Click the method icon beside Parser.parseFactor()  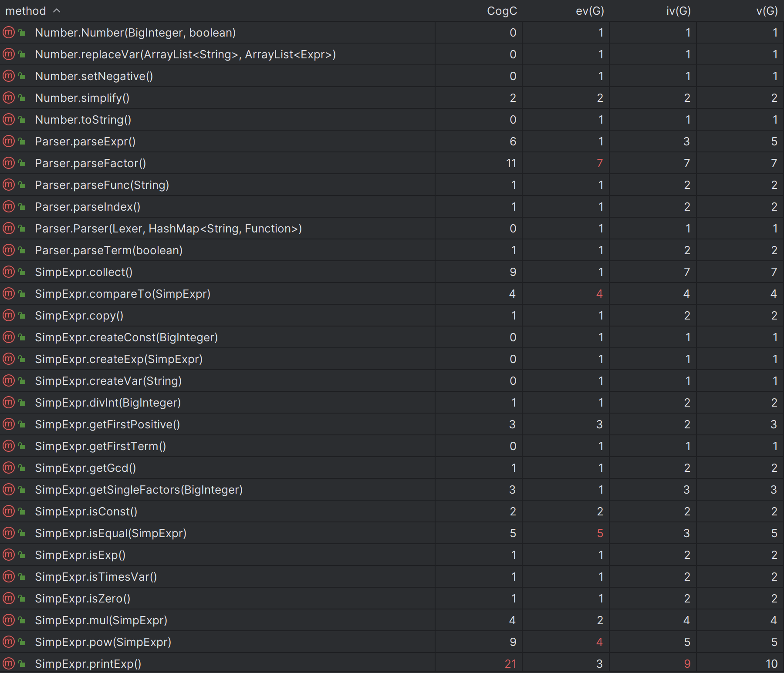(9, 163)
